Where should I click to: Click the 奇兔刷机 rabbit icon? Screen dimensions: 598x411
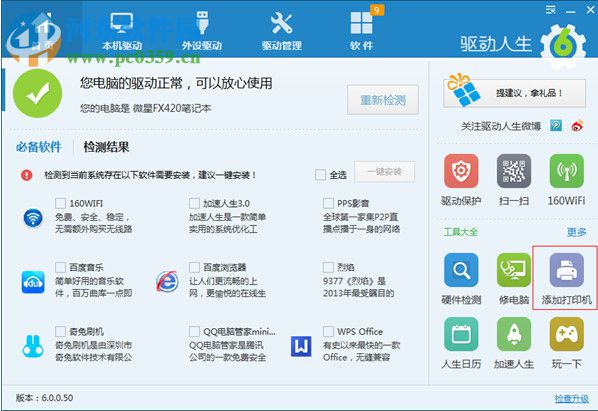point(33,345)
